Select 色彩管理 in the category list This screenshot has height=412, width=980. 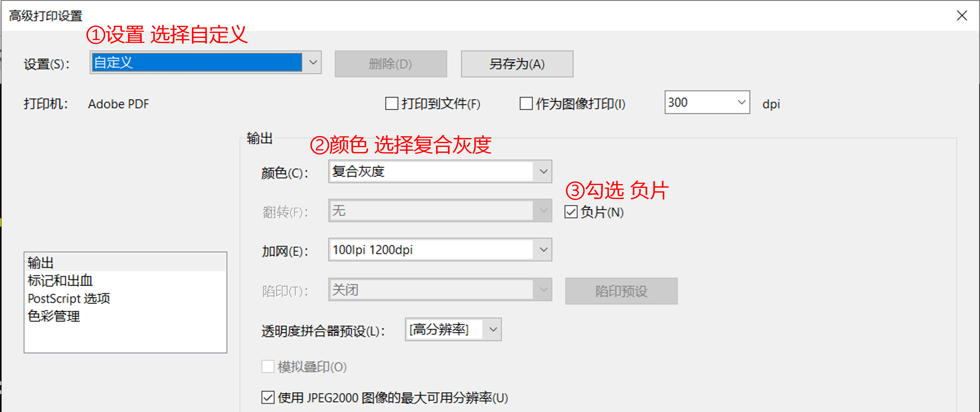(125, 316)
